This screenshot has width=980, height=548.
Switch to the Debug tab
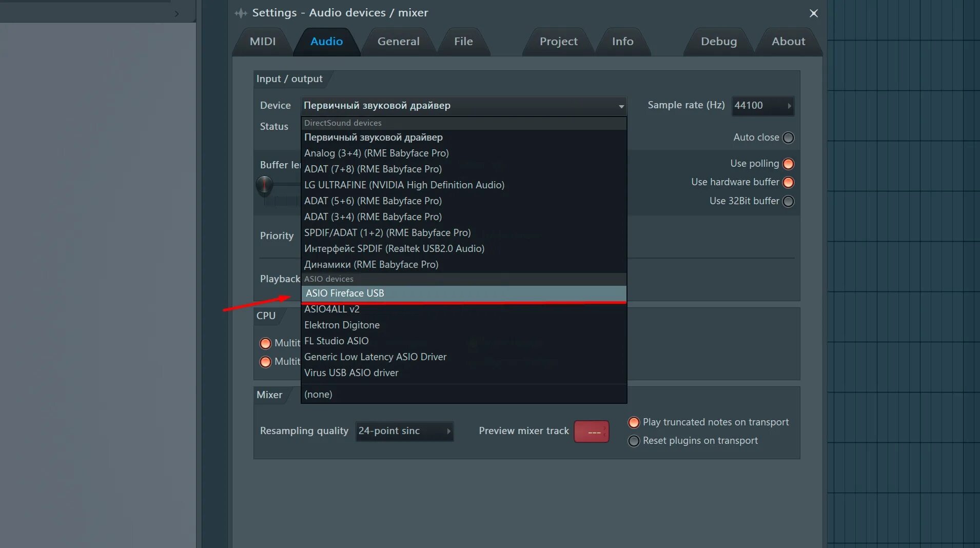[x=719, y=42]
